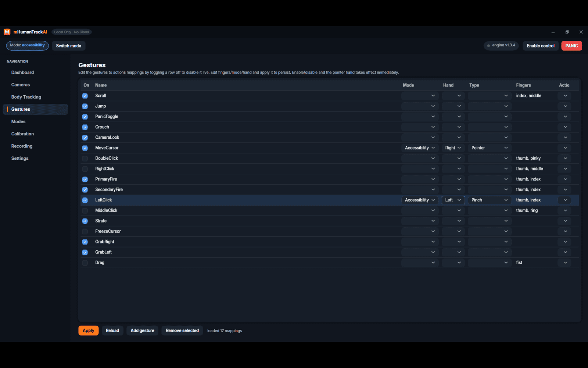
Task: Open the LeftClick Pinch type dropdown
Action: point(490,200)
